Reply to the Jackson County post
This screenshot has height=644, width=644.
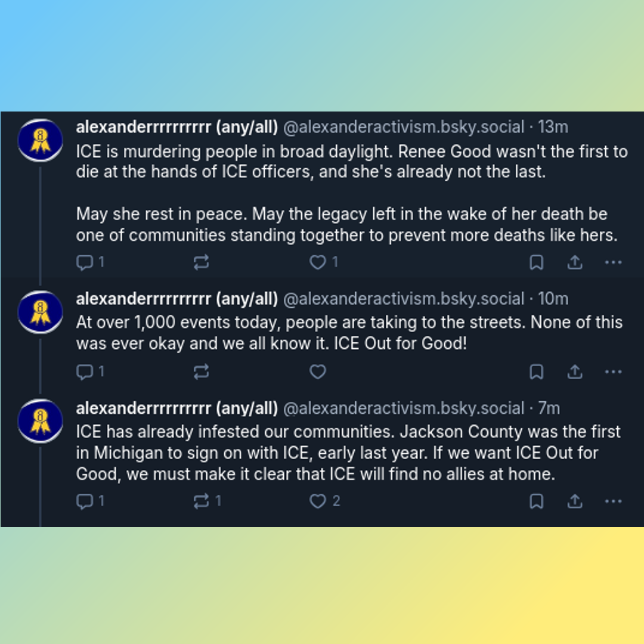[85, 501]
